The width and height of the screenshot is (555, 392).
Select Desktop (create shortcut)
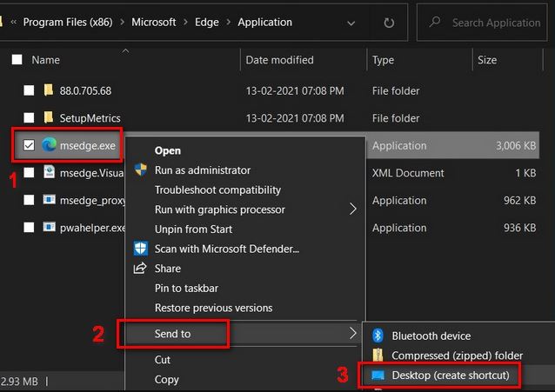pos(451,375)
